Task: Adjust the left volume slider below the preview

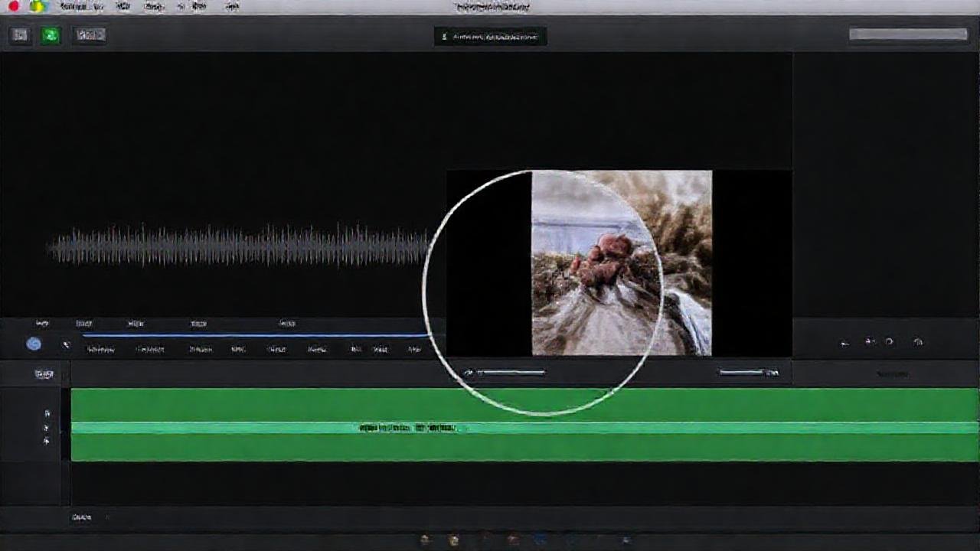Action: (x=511, y=373)
